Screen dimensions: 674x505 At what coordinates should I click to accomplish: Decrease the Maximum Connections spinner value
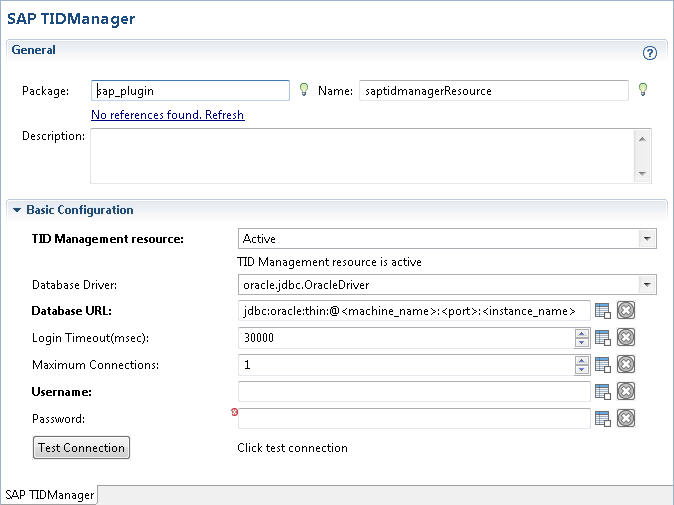click(582, 370)
